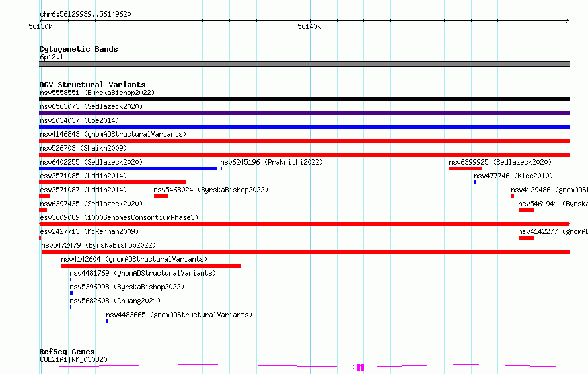588x374 pixels.
Task: Click the short red esv3571087 bar
Action: (x=44, y=196)
